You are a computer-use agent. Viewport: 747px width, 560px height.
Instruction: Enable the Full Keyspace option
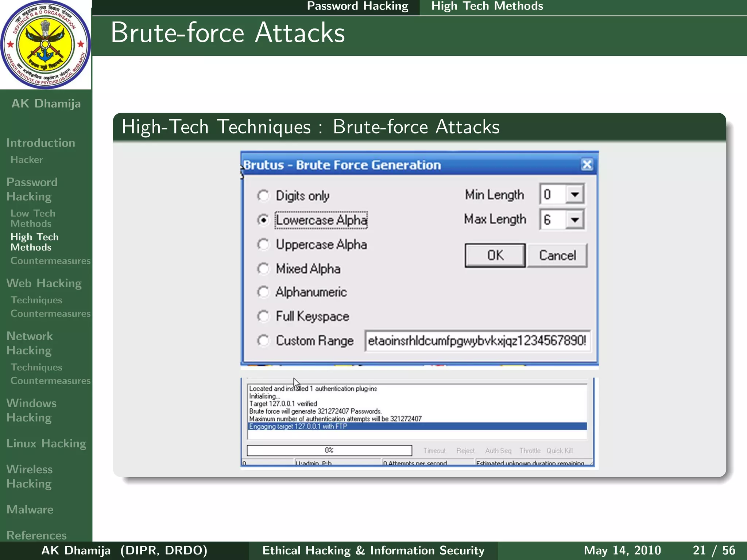(263, 316)
